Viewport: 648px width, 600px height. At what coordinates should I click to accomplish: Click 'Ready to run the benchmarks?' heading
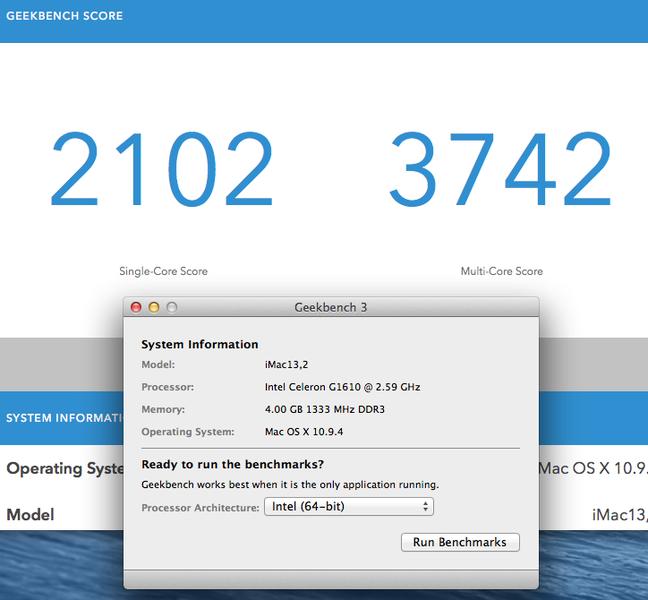(233, 464)
